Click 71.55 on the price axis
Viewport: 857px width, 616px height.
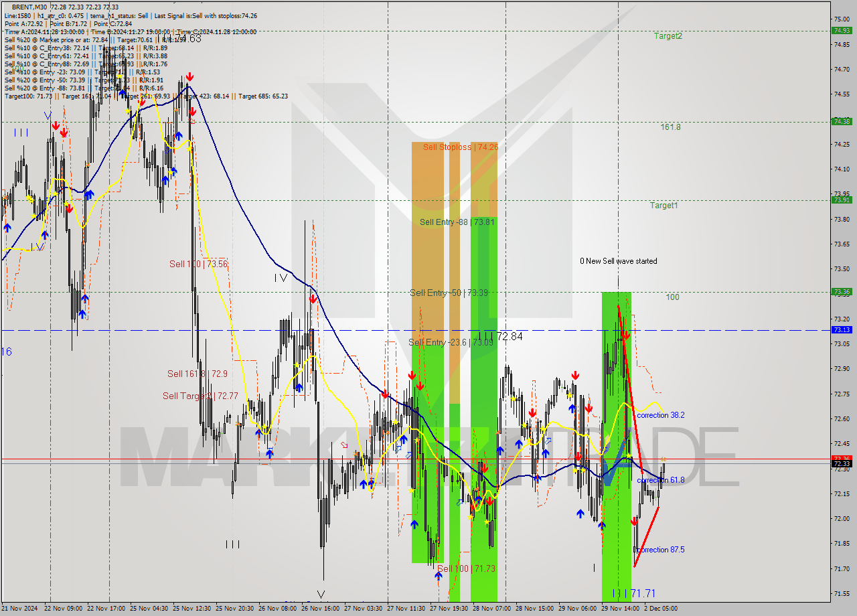tap(841, 593)
